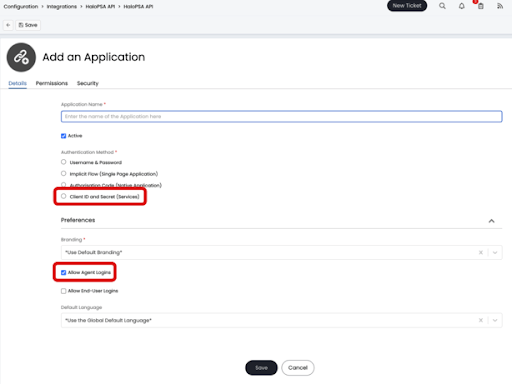Open the clipboard icon with red badge

(480, 6)
